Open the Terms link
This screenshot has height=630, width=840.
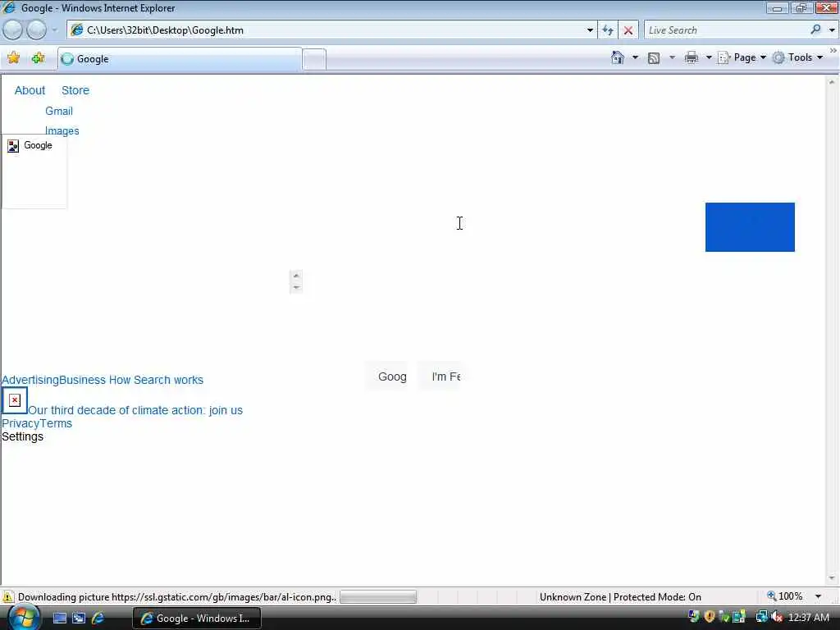click(56, 423)
